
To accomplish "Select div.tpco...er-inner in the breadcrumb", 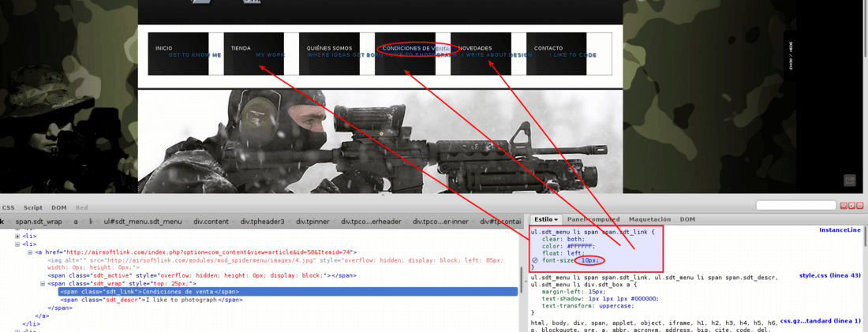I will click(440, 222).
